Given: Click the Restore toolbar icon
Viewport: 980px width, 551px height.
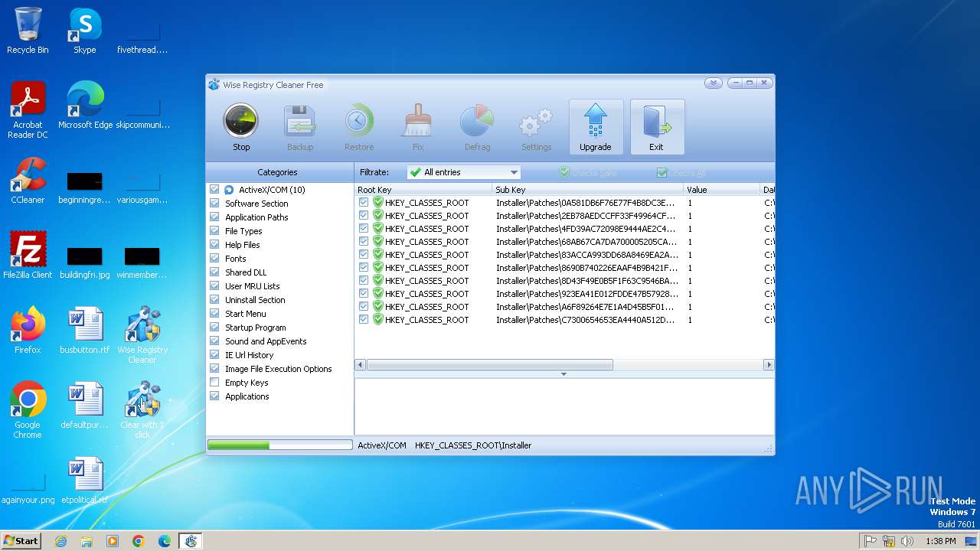Looking at the screenshot, I should click(x=359, y=127).
